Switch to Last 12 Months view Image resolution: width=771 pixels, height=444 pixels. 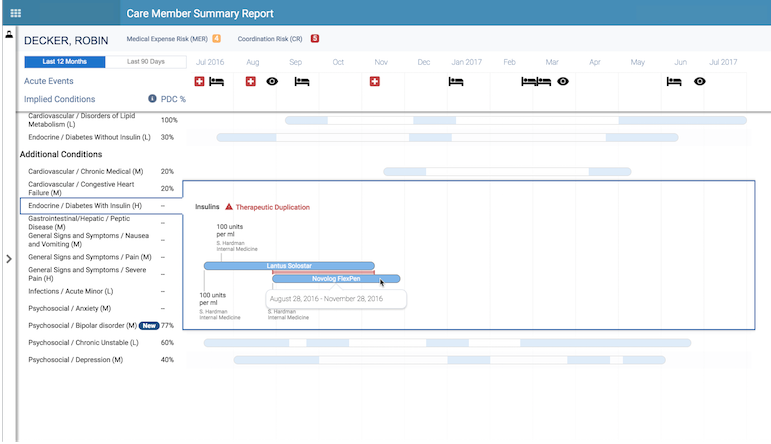[64, 61]
